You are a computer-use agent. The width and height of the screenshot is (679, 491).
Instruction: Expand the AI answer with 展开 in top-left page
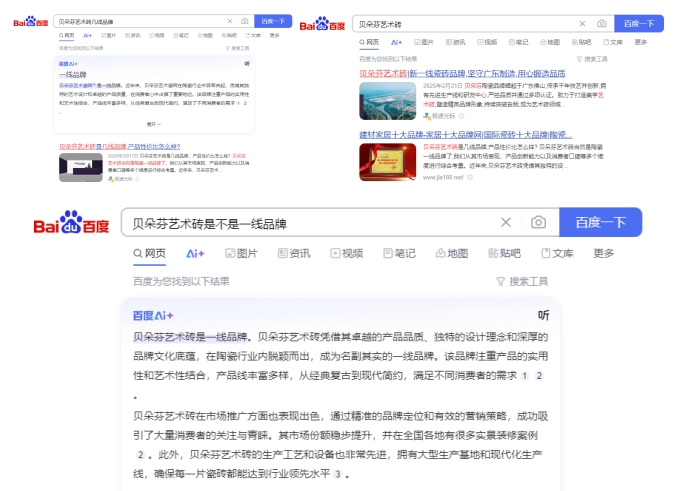[154, 124]
